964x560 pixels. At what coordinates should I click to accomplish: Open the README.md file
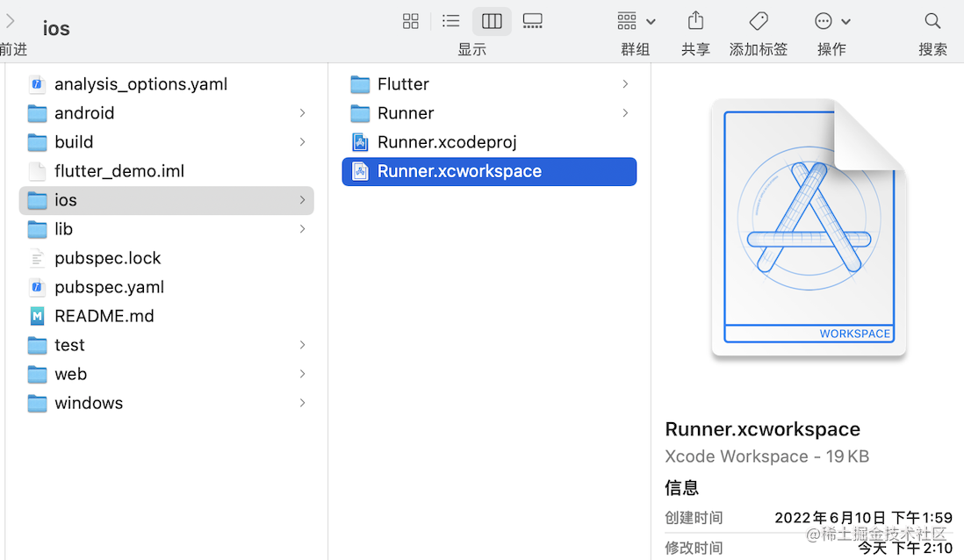pyautogui.click(x=104, y=316)
